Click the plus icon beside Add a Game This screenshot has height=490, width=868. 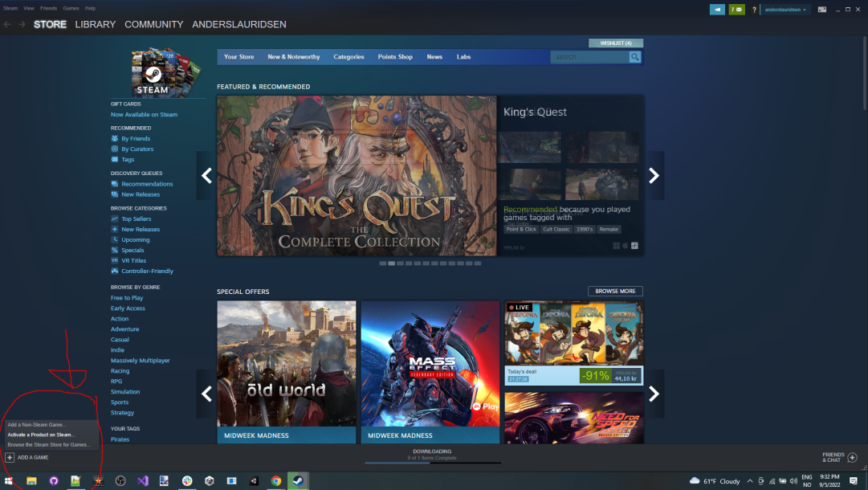tap(10, 457)
